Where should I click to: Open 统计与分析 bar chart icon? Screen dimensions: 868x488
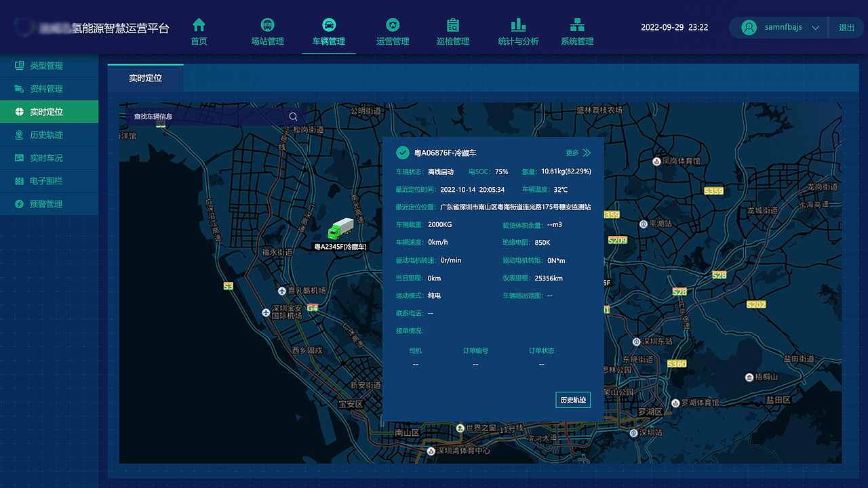point(518,25)
